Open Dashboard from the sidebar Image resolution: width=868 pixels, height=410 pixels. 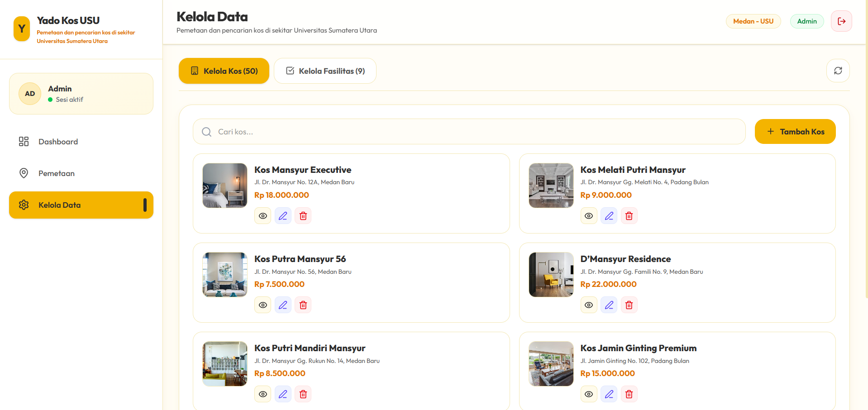coord(81,142)
